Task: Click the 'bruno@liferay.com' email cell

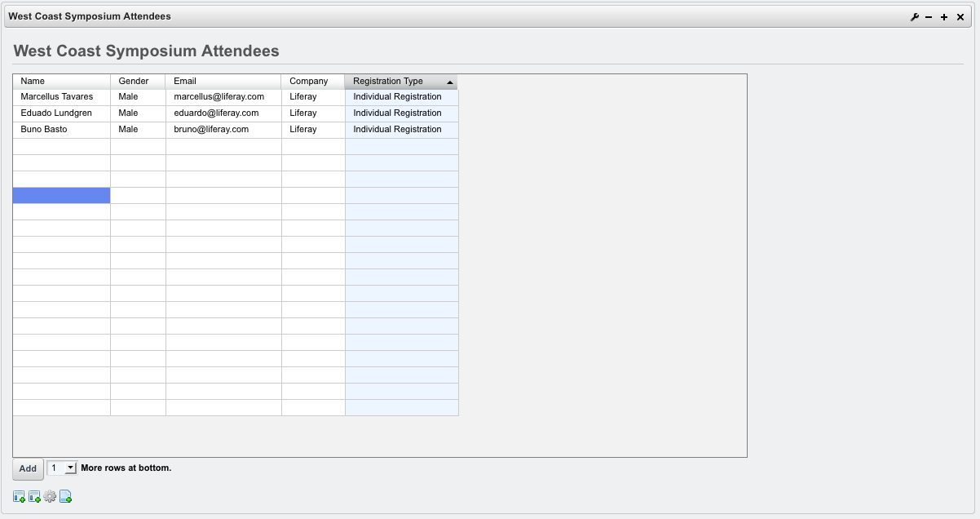Action: [223, 130]
